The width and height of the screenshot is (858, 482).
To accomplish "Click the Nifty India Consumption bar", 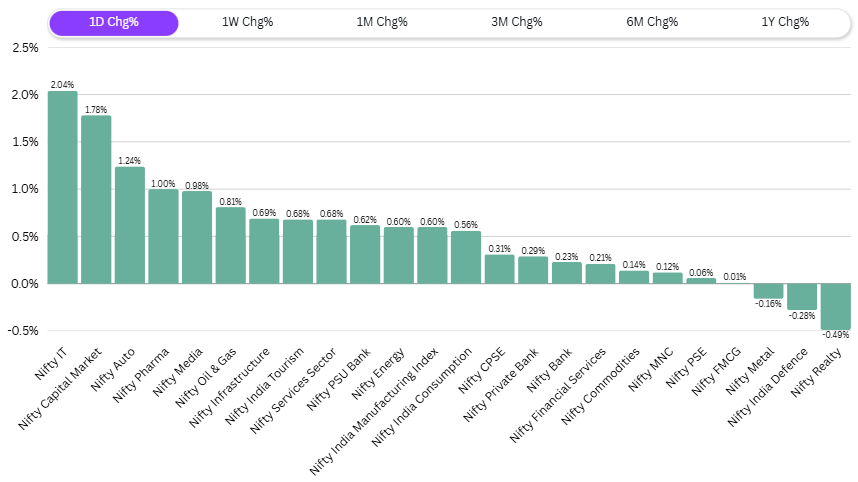I will tap(466, 258).
